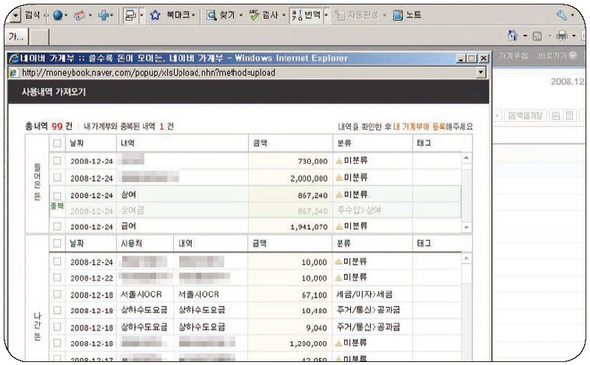The height and width of the screenshot is (365, 590).
Task: Open the 노트 notebook icon
Action: click(398, 15)
